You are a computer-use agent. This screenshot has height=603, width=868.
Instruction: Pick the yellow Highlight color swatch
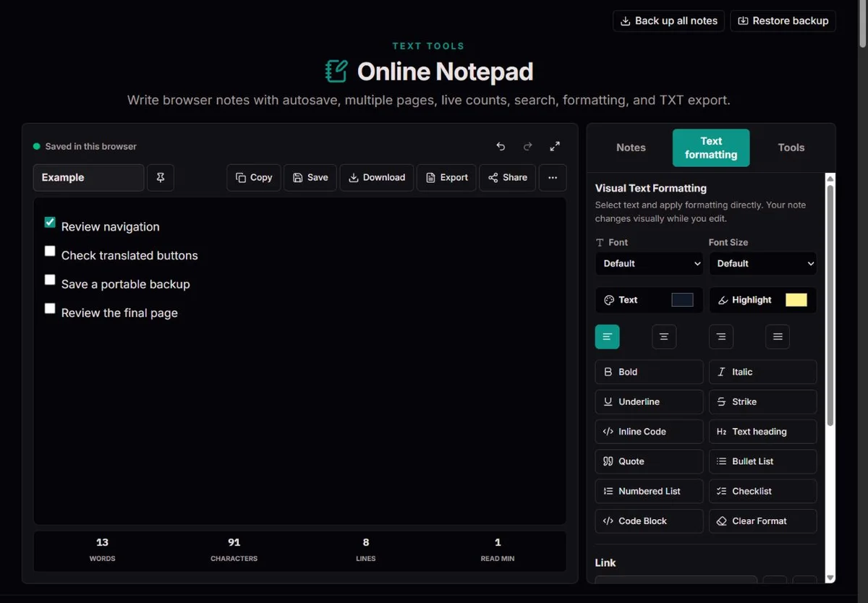click(x=796, y=300)
